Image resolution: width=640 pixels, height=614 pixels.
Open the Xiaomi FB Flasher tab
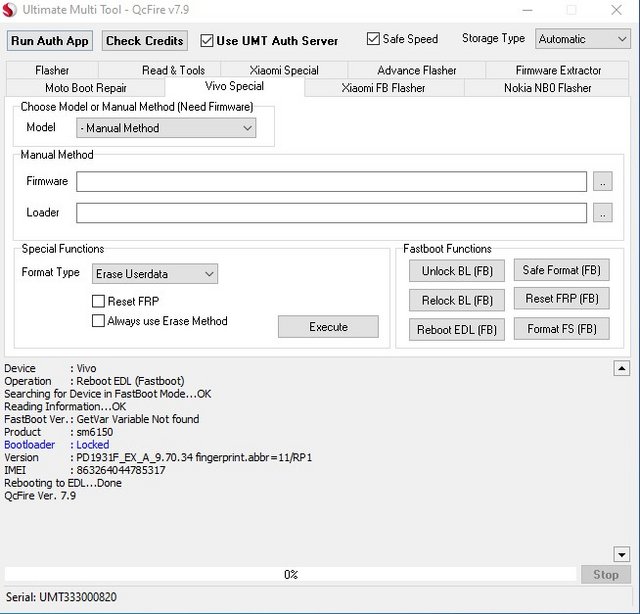tap(383, 88)
